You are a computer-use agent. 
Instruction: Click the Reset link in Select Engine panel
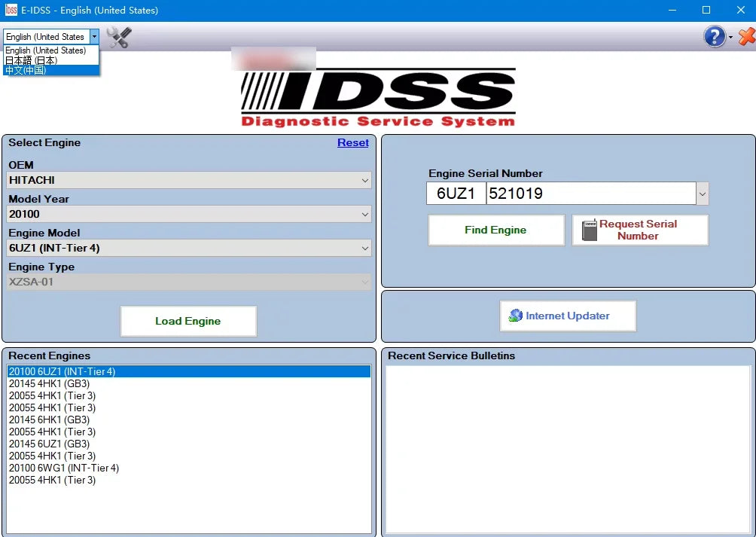[x=352, y=142]
